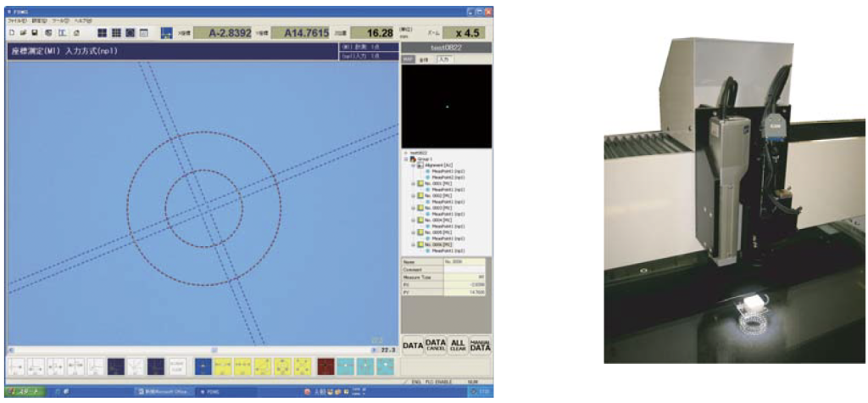Click the empty Comment field

coord(464,270)
